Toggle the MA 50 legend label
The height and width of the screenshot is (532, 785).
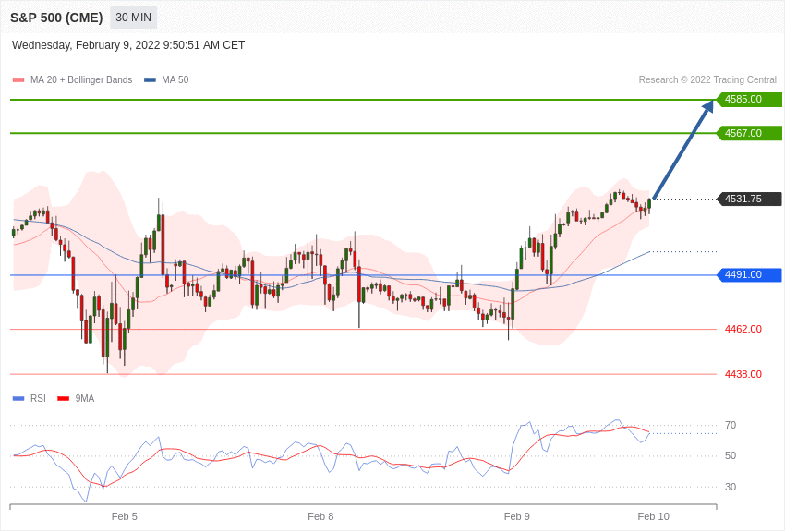175,80
